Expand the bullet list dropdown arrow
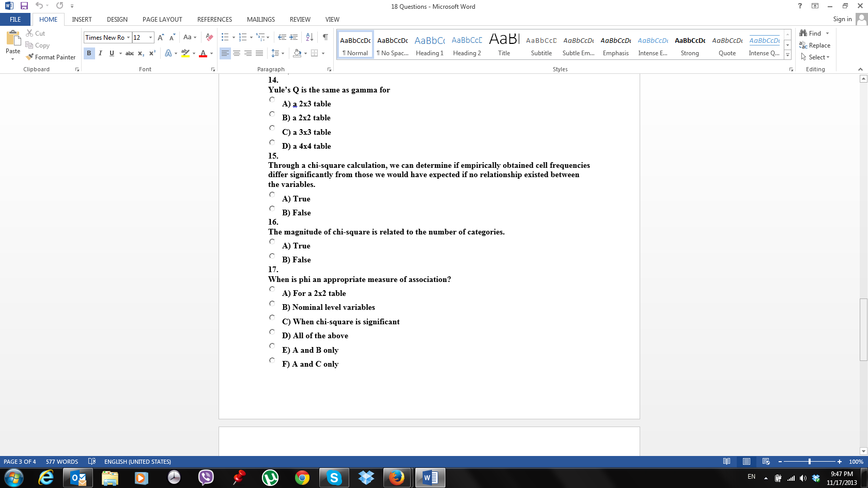The width and height of the screenshot is (868, 488). [x=234, y=37]
